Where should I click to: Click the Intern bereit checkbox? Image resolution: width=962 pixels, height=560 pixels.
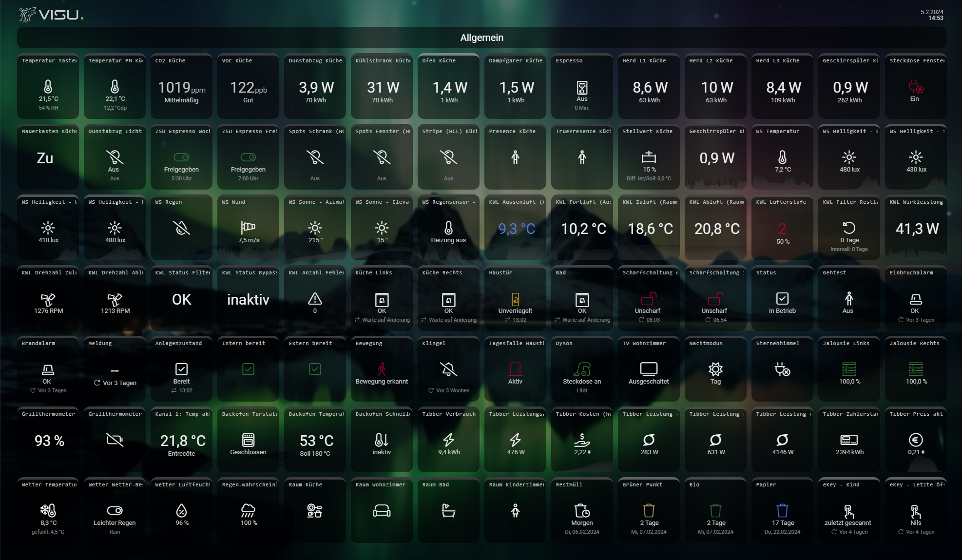248,369
